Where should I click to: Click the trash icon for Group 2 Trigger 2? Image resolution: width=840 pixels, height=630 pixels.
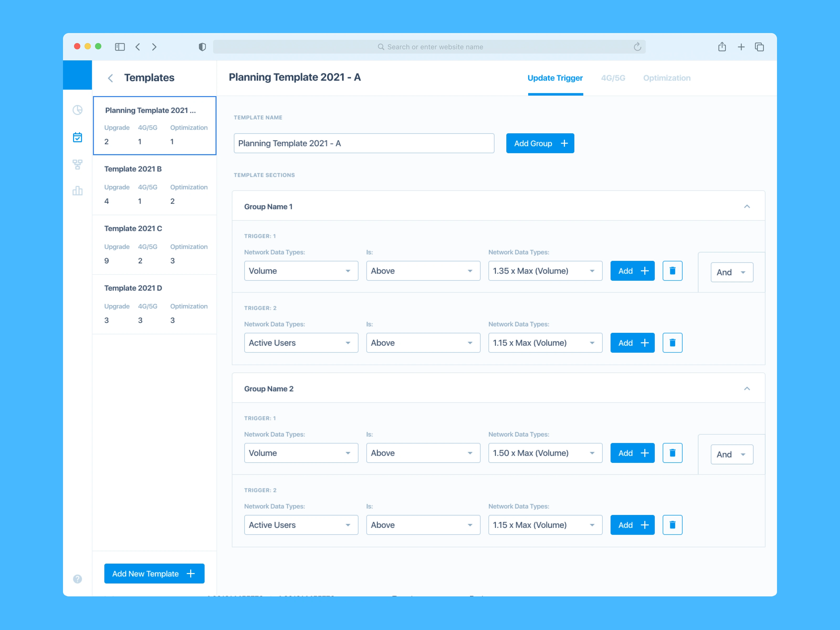672,525
